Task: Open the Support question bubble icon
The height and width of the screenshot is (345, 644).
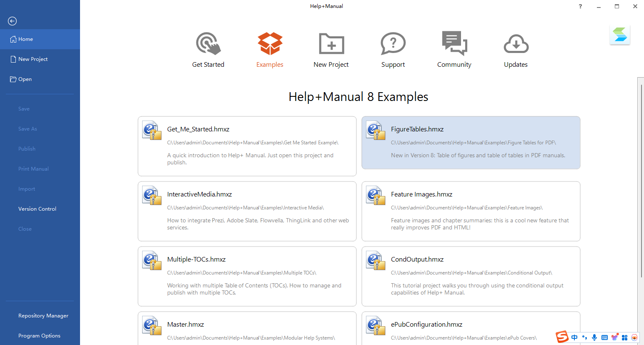Action: tap(393, 43)
